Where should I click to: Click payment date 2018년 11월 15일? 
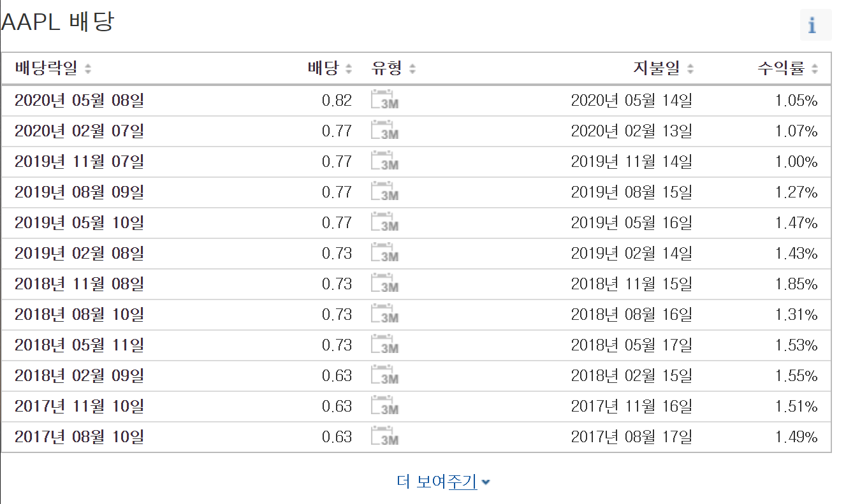(631, 284)
